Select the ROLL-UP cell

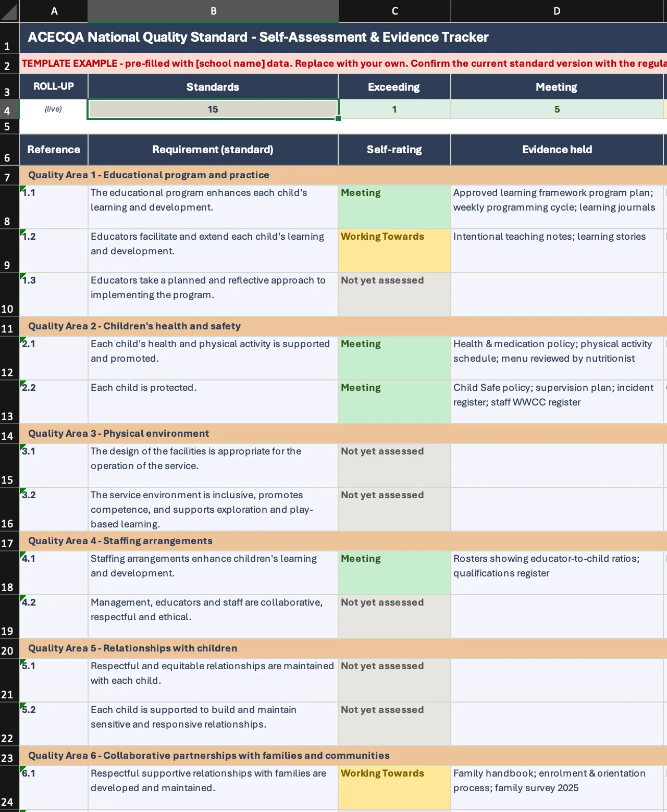(x=54, y=87)
